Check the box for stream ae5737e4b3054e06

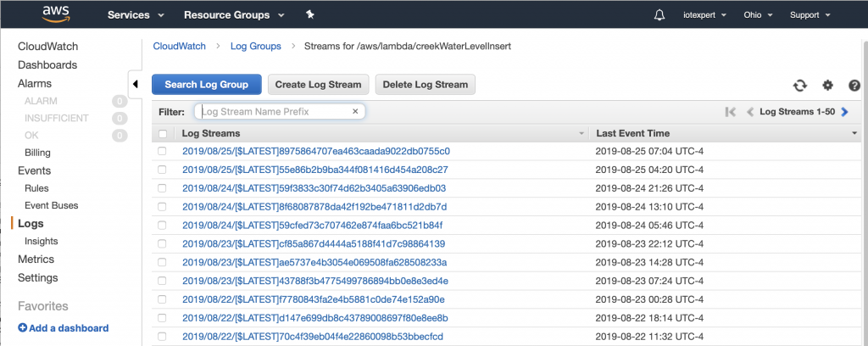(x=162, y=262)
